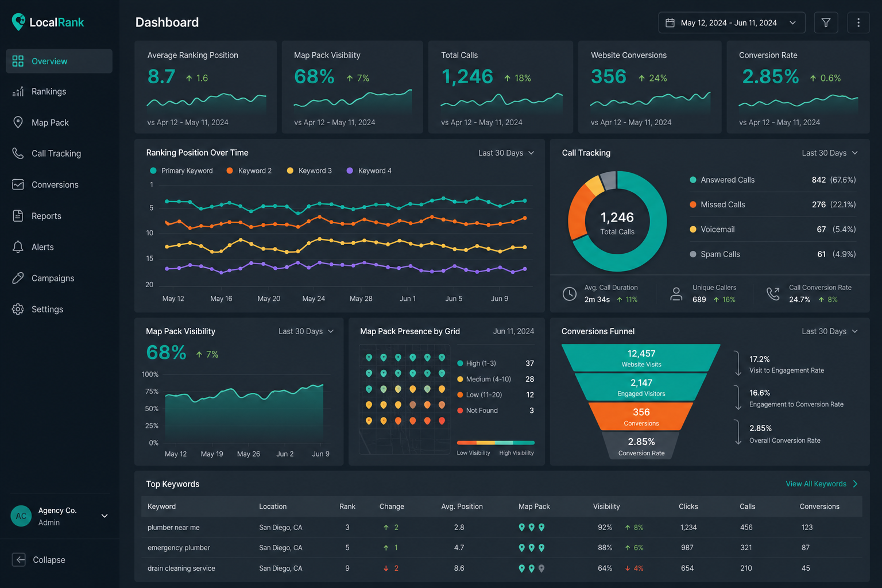Viewport: 882px width, 588px height.
Task: Sort table by Avg. Position column
Action: tap(462, 506)
